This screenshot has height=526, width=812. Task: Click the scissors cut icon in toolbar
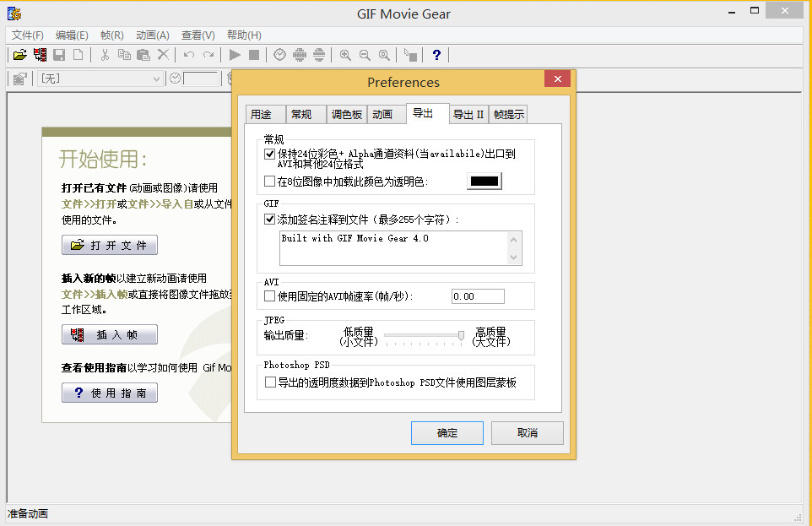(x=105, y=55)
